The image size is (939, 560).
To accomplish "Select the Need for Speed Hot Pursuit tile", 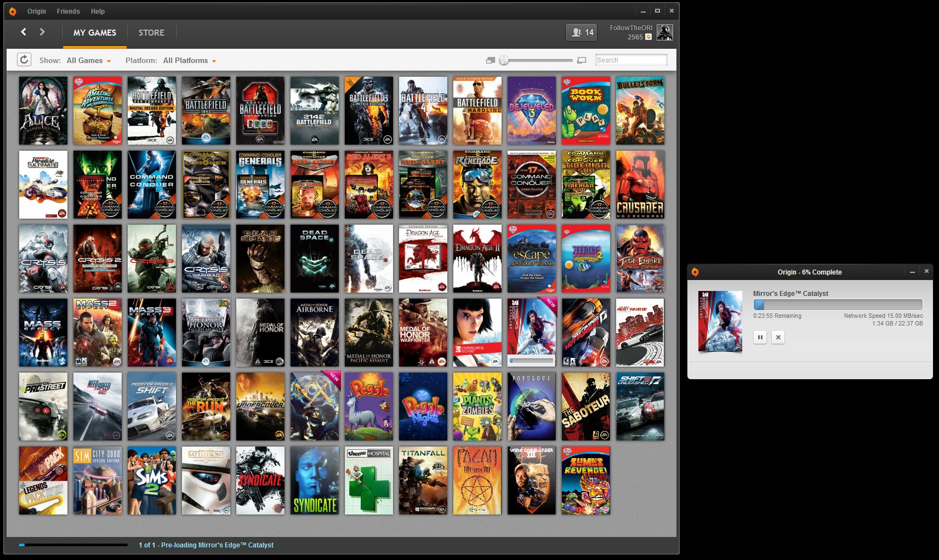I will pyautogui.click(x=586, y=333).
